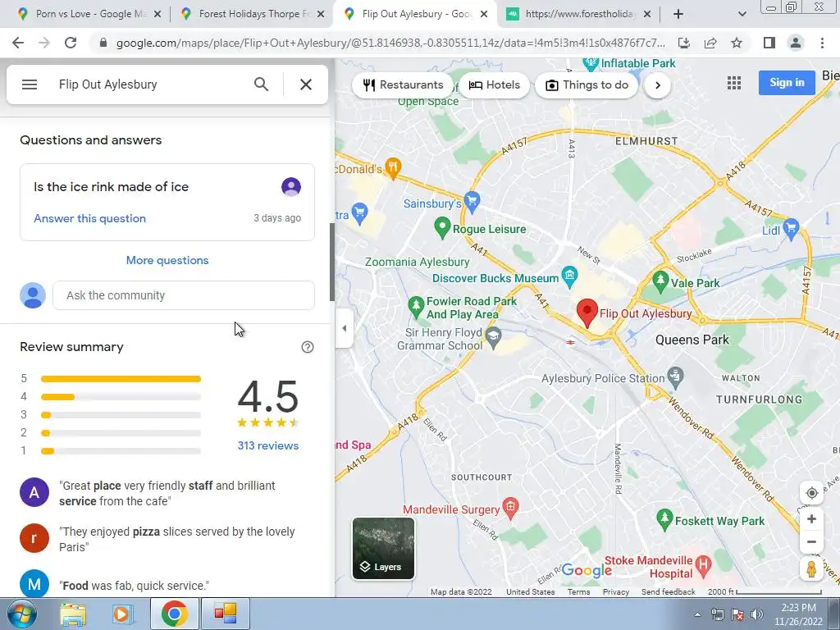Click the Sign in button
The width and height of the screenshot is (840, 630).
(x=787, y=83)
